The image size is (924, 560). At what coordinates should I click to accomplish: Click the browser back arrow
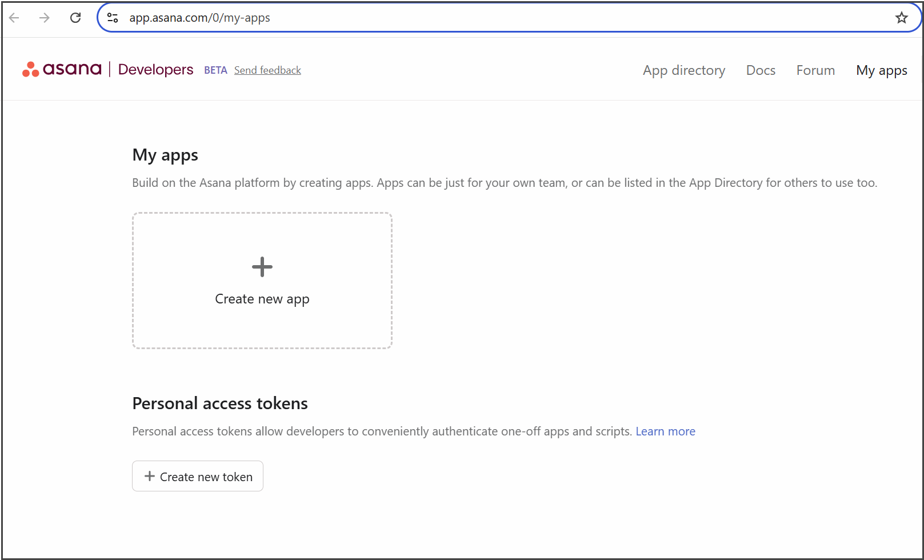click(x=14, y=18)
